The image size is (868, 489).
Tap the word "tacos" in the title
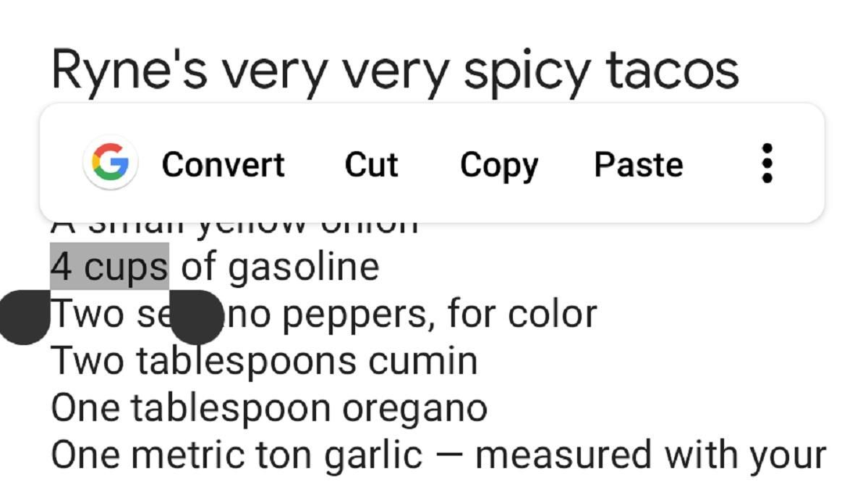673,71
